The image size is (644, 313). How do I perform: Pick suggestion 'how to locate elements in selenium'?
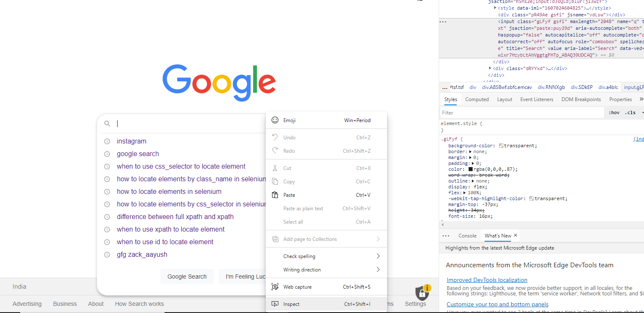[169, 192]
